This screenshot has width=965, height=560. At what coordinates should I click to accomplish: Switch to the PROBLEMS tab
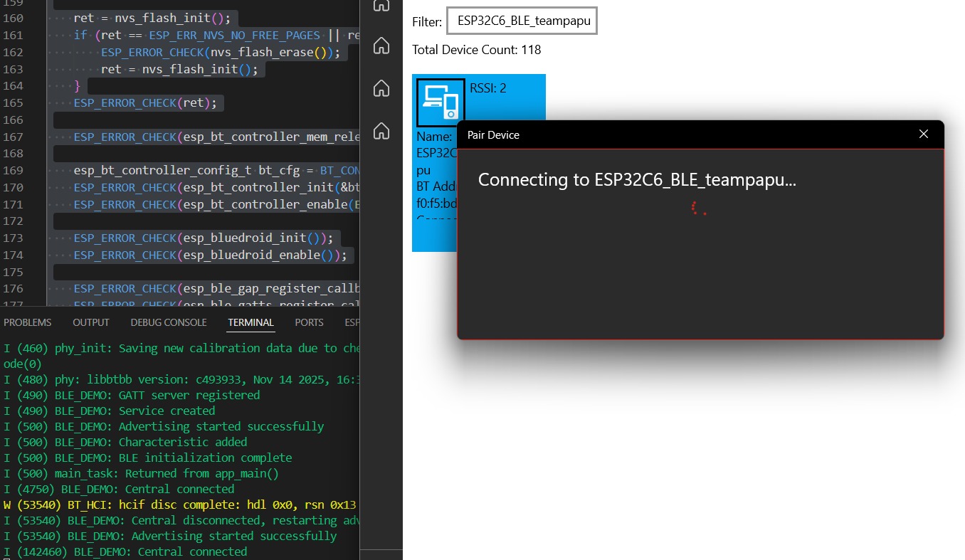coord(28,322)
